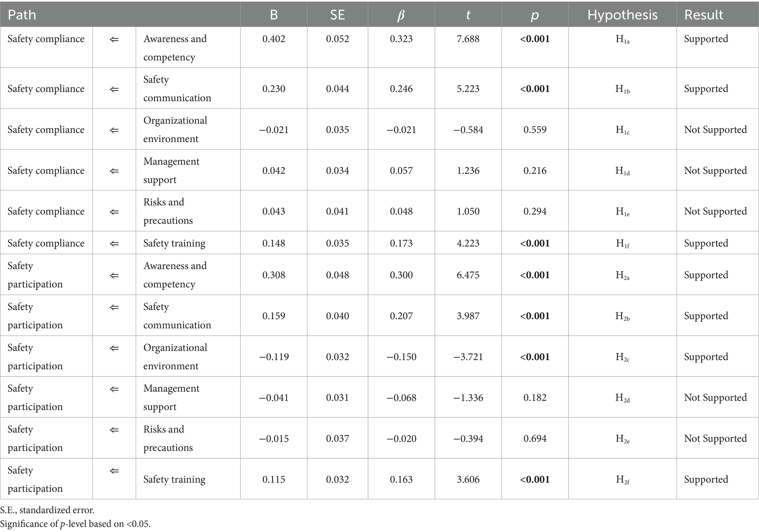Click the SE column header
This screenshot has height=532, width=759.
pyautogui.click(x=337, y=15)
